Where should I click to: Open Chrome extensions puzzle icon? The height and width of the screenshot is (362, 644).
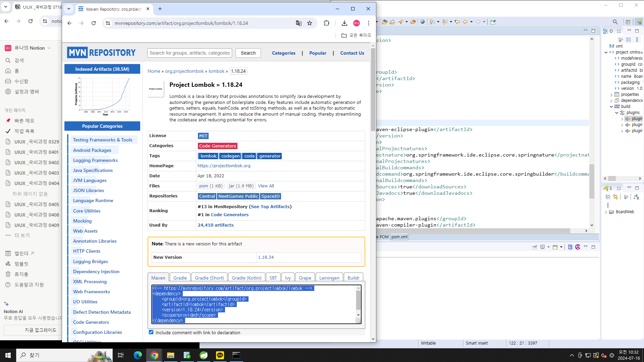click(x=326, y=23)
